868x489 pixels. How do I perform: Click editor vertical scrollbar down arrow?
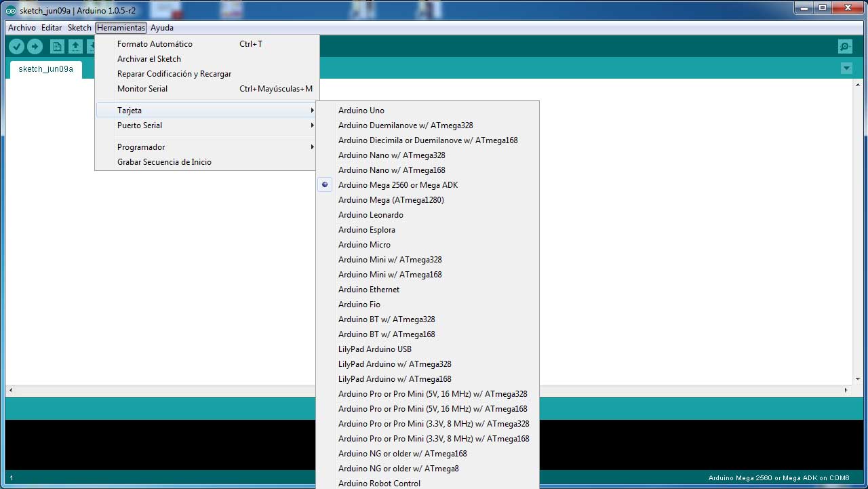[x=858, y=379]
